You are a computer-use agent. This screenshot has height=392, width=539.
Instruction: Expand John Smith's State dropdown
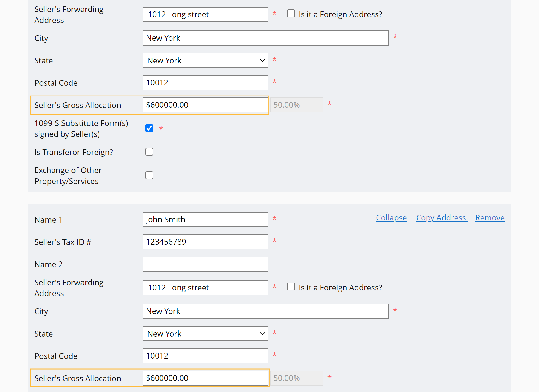click(205, 334)
